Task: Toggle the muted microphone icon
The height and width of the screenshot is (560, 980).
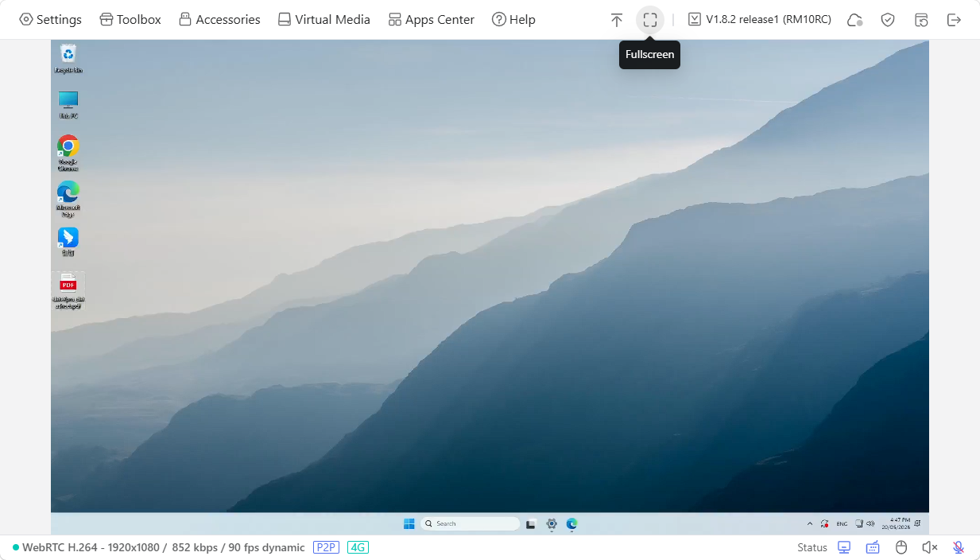Action: (x=959, y=547)
